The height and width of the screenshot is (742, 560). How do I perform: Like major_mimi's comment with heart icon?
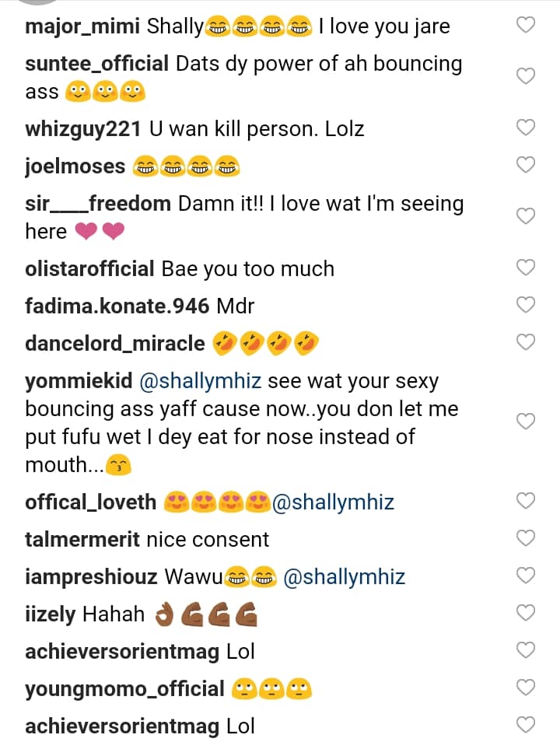click(527, 26)
